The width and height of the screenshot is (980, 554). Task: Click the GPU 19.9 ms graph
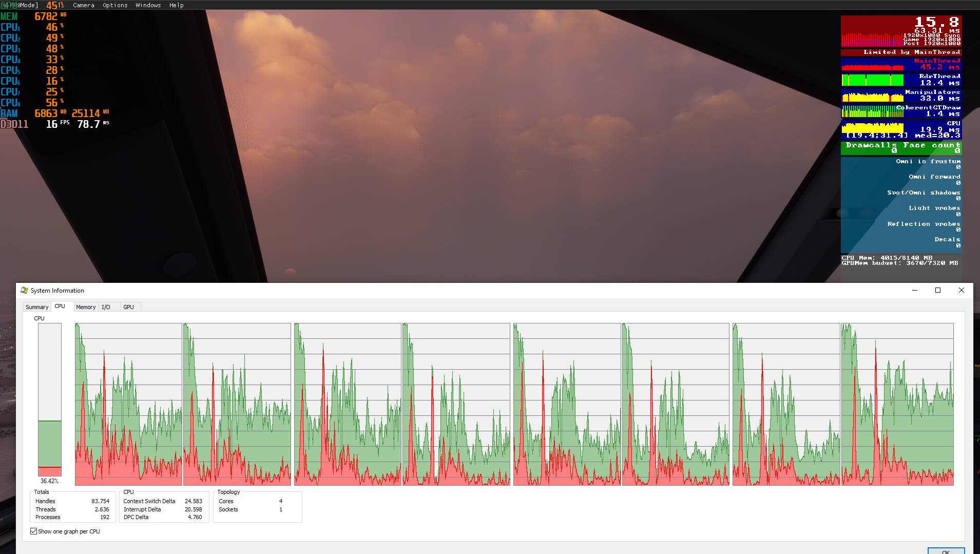tap(901, 129)
